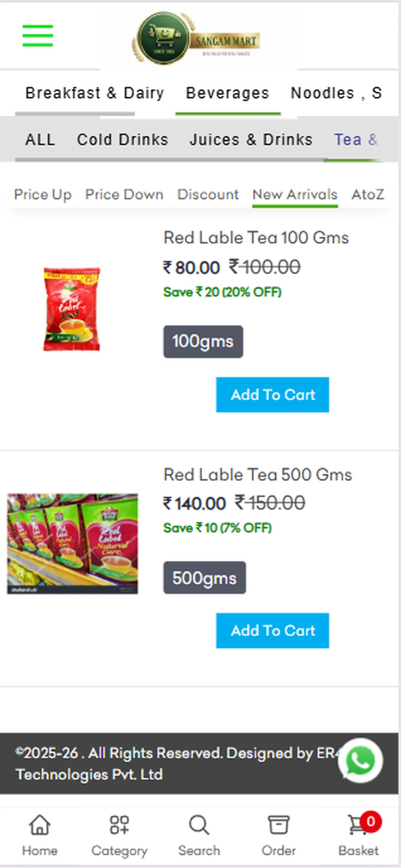Add Red Lable Tea 500 Gms to cart
Screen dimensions: 401x868
point(272,630)
